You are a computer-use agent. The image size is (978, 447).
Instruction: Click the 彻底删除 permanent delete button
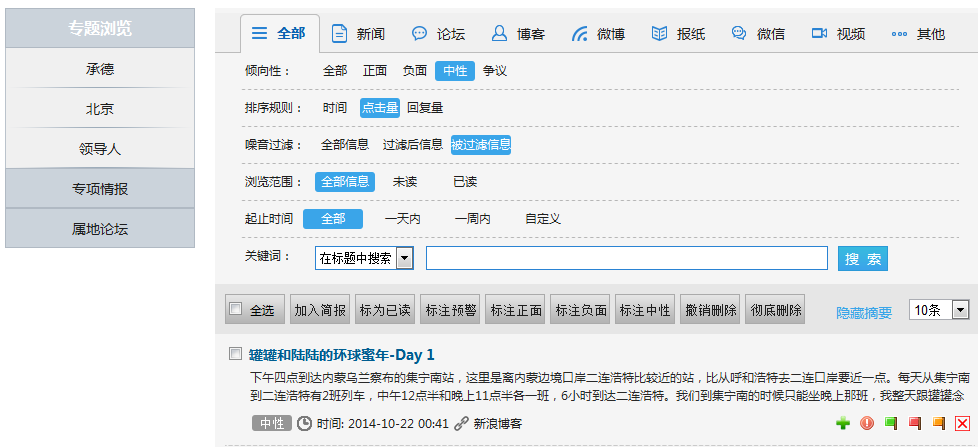click(x=775, y=310)
